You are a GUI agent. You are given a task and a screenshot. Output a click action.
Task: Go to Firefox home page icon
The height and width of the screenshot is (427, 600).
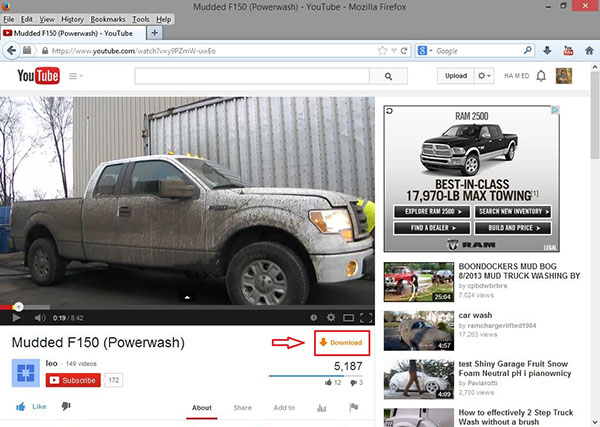[589, 50]
